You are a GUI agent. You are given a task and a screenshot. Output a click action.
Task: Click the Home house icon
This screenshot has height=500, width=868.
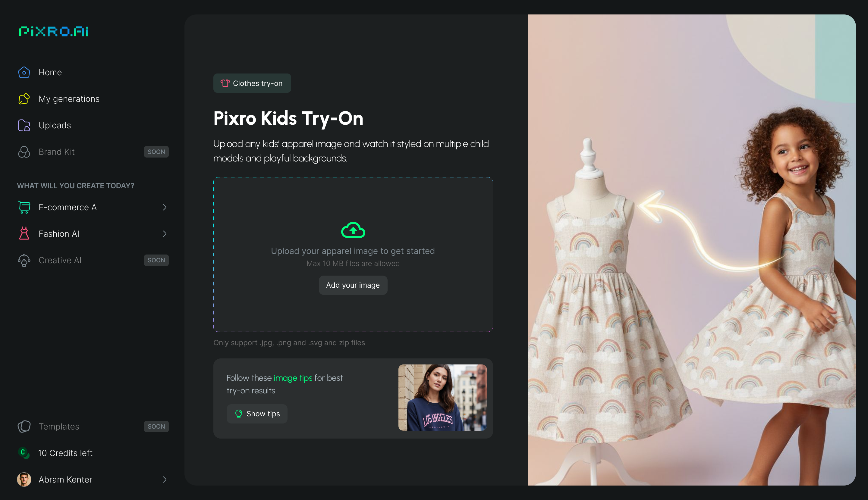tap(24, 73)
